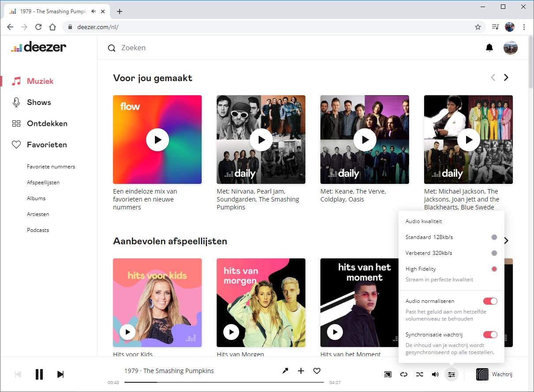Go to the previous track

(18, 374)
